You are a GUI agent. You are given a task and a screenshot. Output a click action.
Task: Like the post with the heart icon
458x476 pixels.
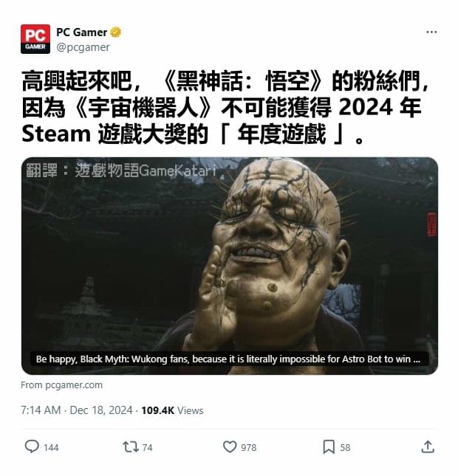(230, 447)
